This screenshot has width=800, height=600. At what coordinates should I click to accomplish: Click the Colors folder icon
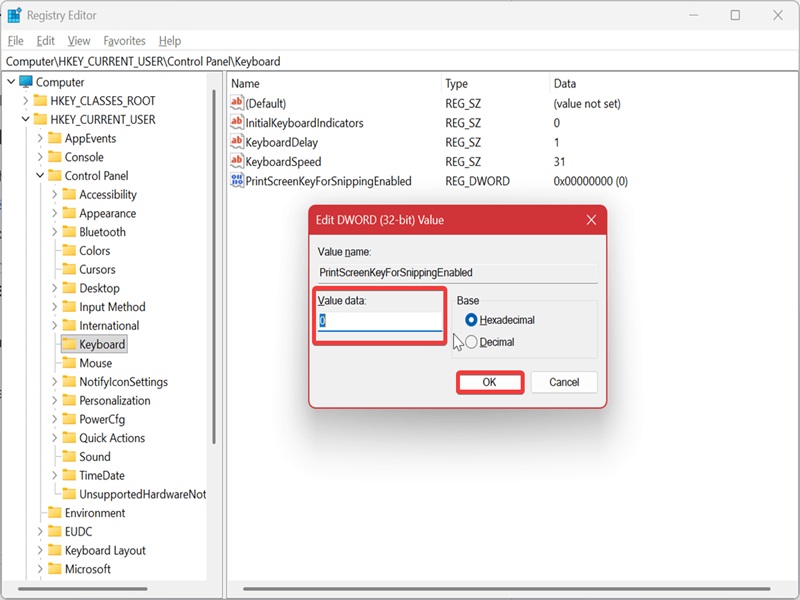(x=69, y=251)
